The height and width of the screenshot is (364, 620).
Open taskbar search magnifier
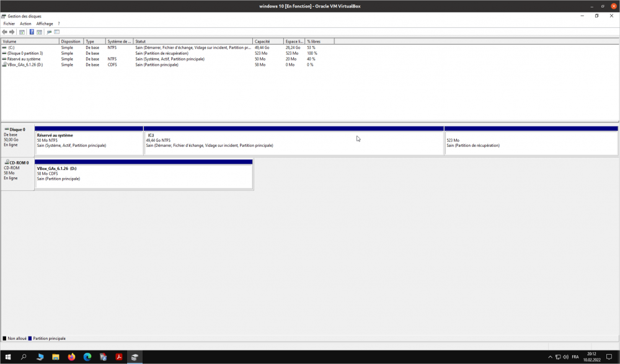pyautogui.click(x=24, y=357)
